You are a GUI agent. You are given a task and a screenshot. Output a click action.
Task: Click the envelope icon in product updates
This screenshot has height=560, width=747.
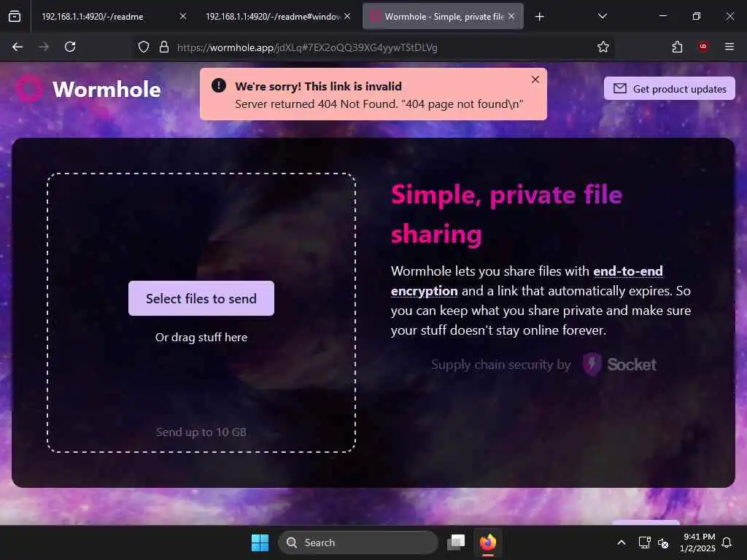[620, 88]
